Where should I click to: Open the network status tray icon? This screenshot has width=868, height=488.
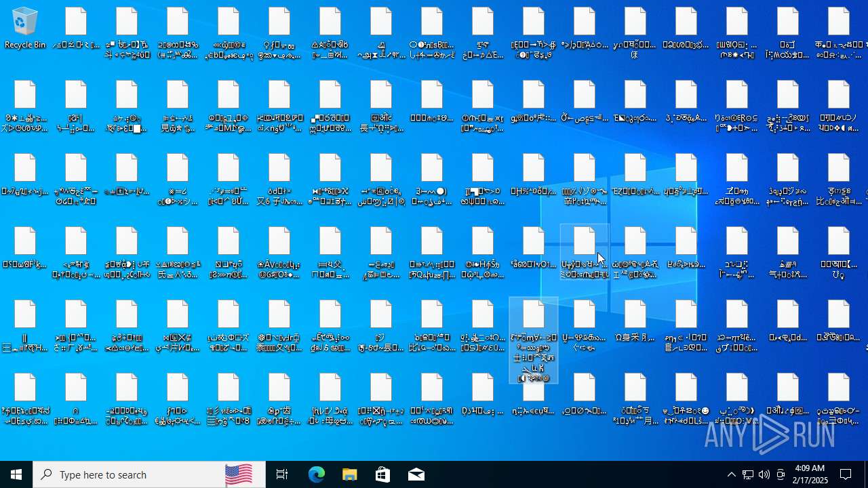coord(747,474)
